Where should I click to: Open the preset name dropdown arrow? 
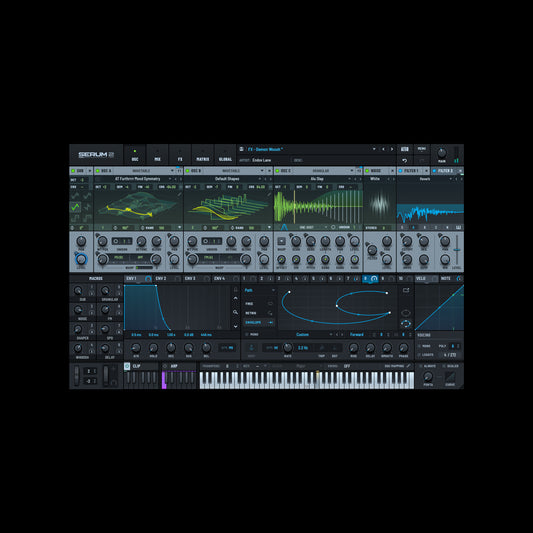pos(374,149)
